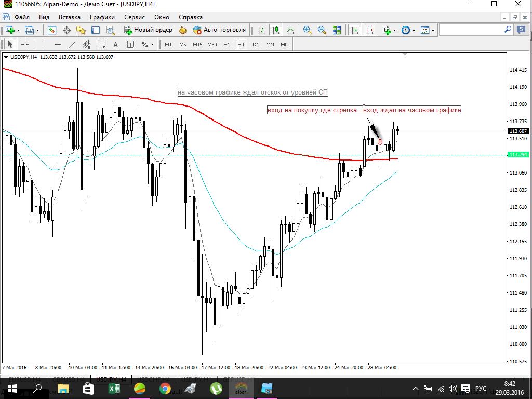Switch to bar chart mode
Viewport: 532px width, 399px height.
(x=261, y=30)
